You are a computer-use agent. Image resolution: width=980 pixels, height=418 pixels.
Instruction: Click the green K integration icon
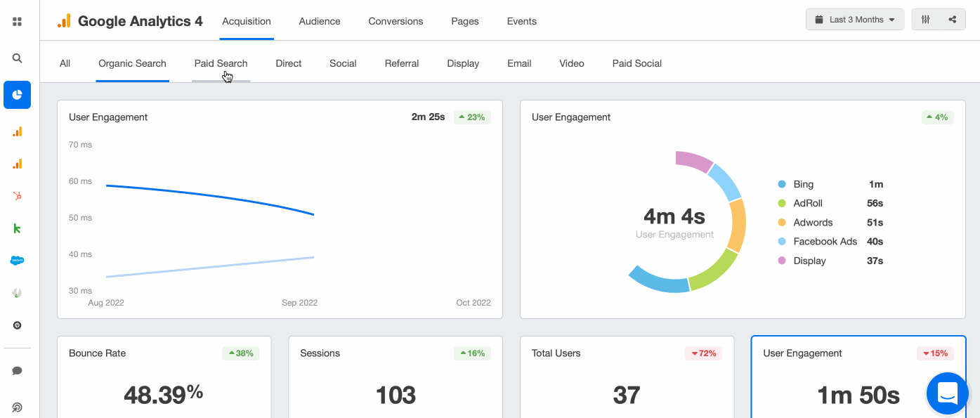18,228
